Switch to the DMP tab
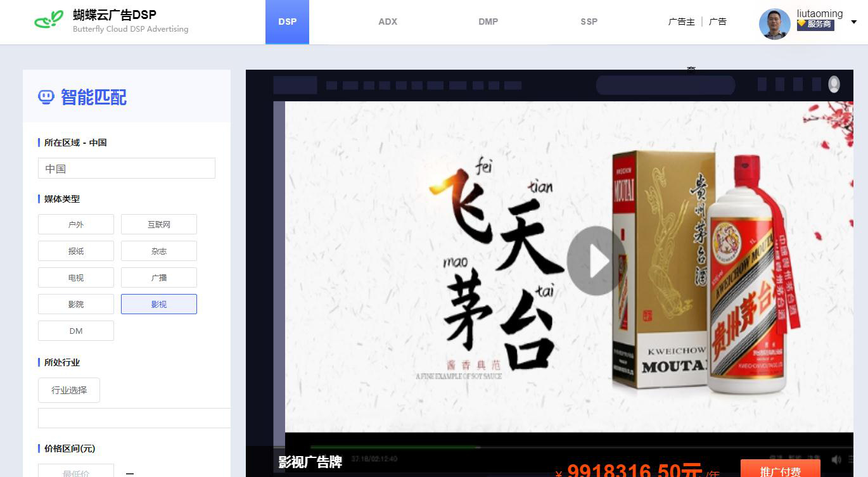 coord(488,22)
